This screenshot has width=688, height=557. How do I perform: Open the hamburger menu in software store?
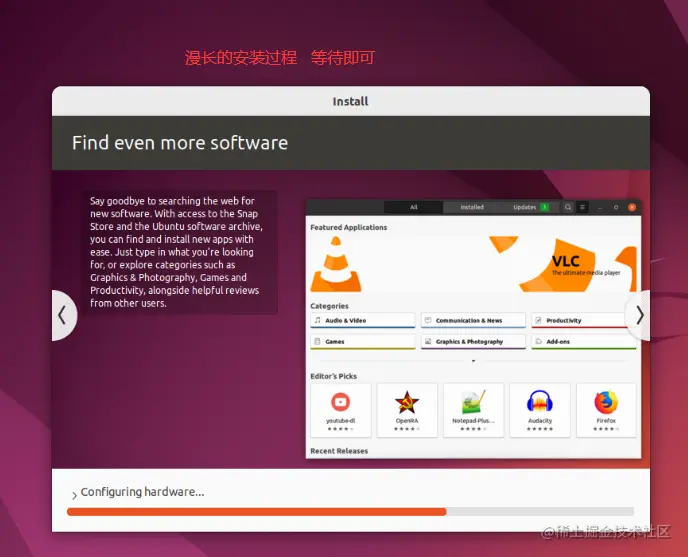(582, 207)
